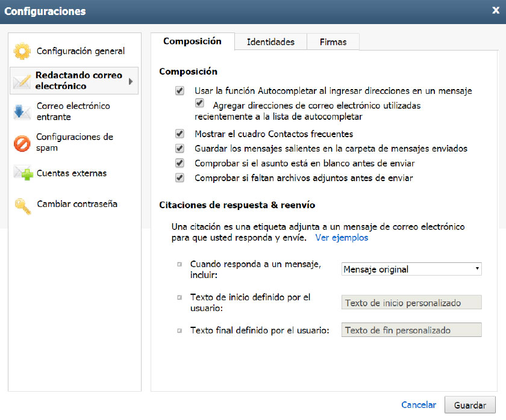Uncheck Mostrar el cuadro Contactos frecuentes
Image resolution: width=506 pixels, height=420 pixels.
point(180,134)
